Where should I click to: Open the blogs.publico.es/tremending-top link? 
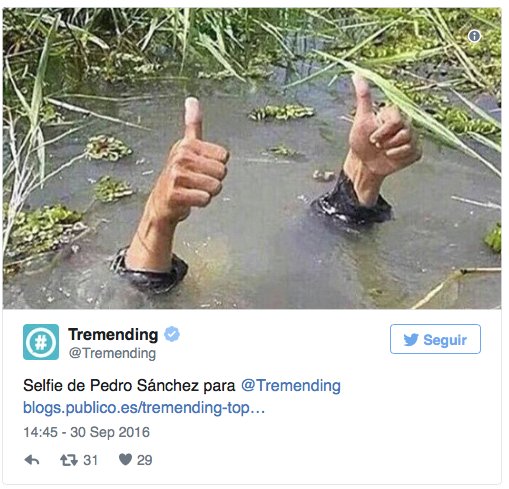click(144, 408)
